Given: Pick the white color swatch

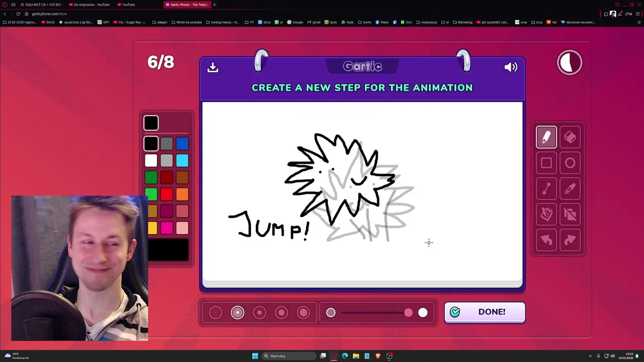Looking at the screenshot, I should coord(151,160).
